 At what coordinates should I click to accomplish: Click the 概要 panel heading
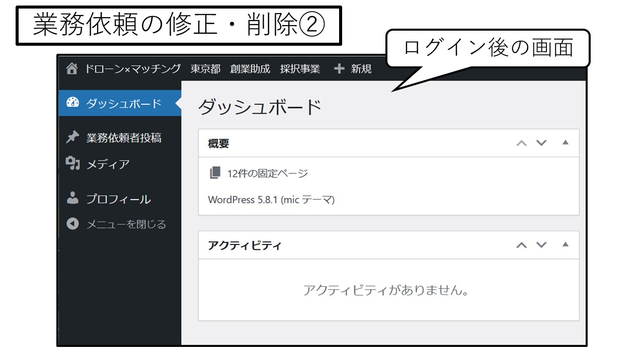pos(218,143)
